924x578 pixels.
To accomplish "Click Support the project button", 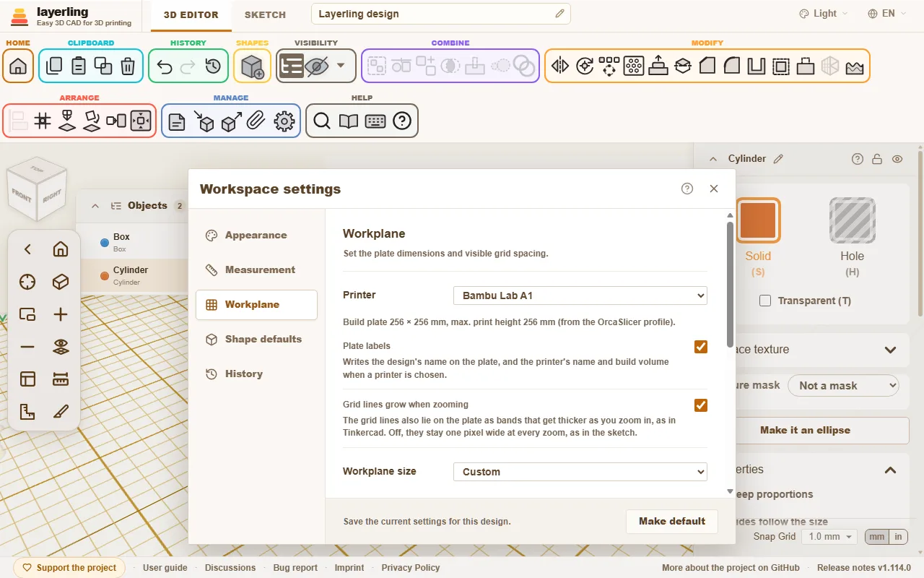I will (x=69, y=568).
